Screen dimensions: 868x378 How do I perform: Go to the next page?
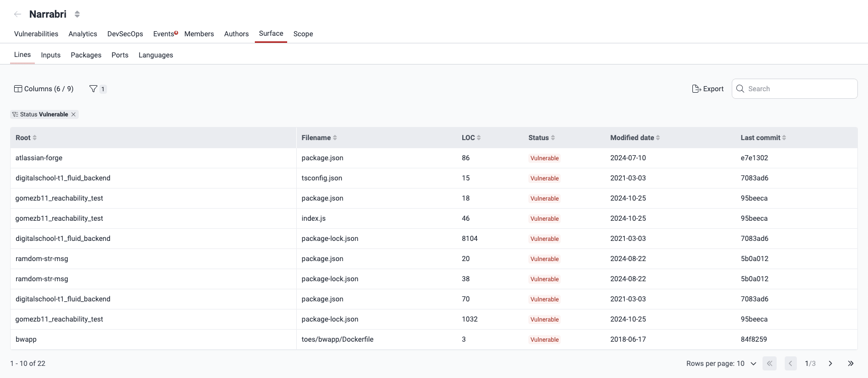click(830, 363)
